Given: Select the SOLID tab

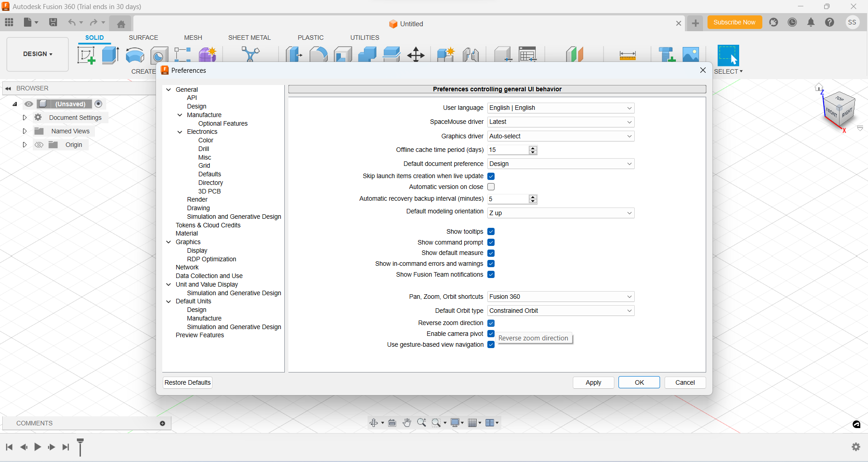Looking at the screenshot, I should pyautogui.click(x=94, y=38).
